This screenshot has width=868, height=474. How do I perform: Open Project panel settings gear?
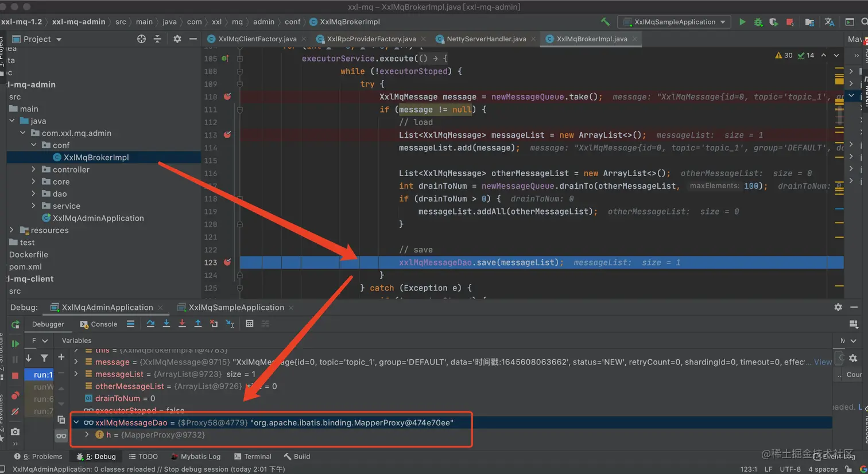(x=177, y=39)
